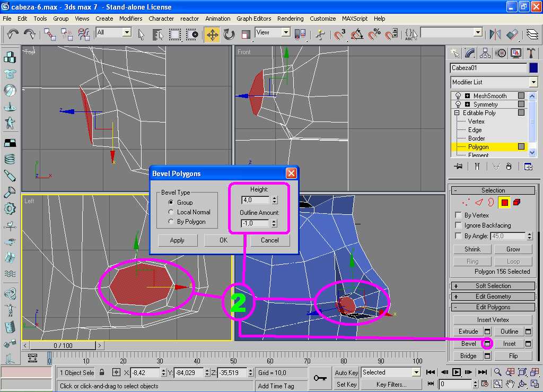Click the Element red cube selection icon

point(517,202)
